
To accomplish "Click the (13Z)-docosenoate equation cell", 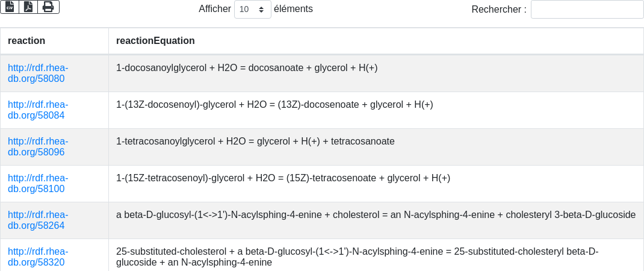I will [x=274, y=105].
